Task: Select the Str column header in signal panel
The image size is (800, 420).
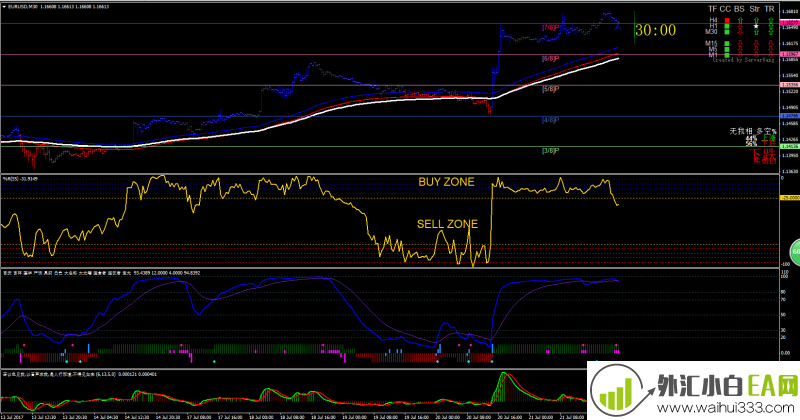Action: coord(755,9)
